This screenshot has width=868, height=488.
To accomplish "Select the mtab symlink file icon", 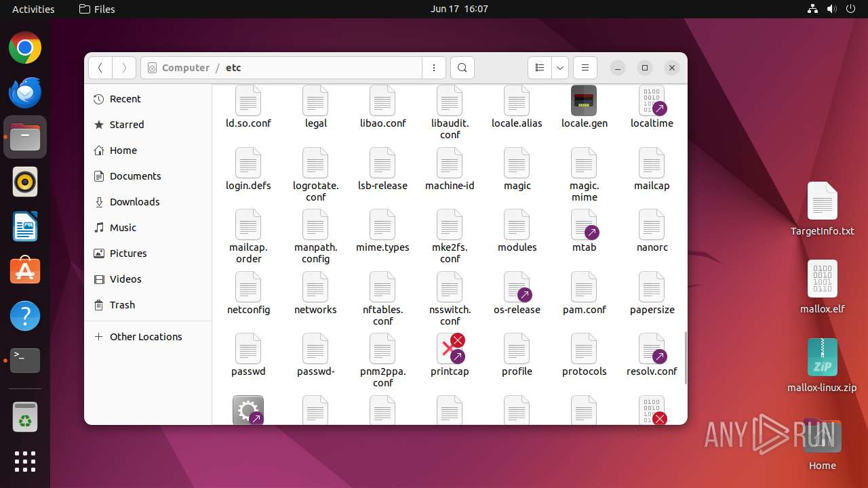I will (x=584, y=224).
